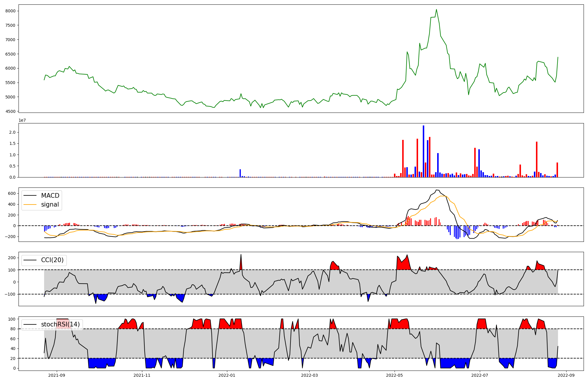The height and width of the screenshot is (382, 588).
Task: Click the 2022-01 date tick label
Action: tap(227, 375)
